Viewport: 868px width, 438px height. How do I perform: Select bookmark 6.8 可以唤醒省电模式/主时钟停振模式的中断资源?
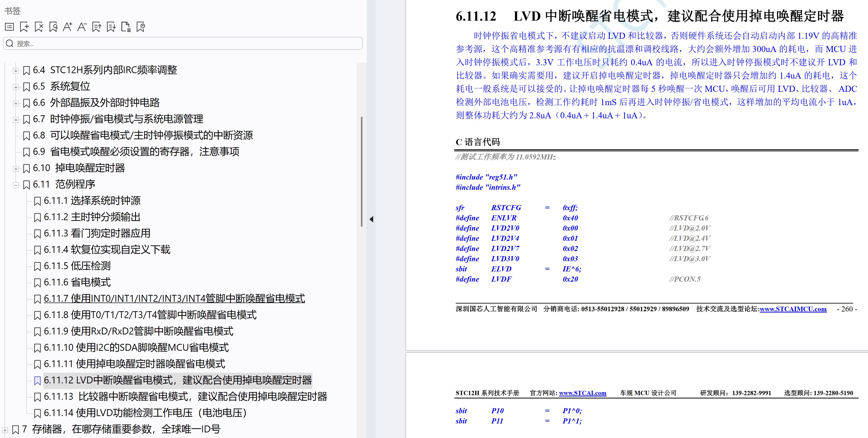143,135
